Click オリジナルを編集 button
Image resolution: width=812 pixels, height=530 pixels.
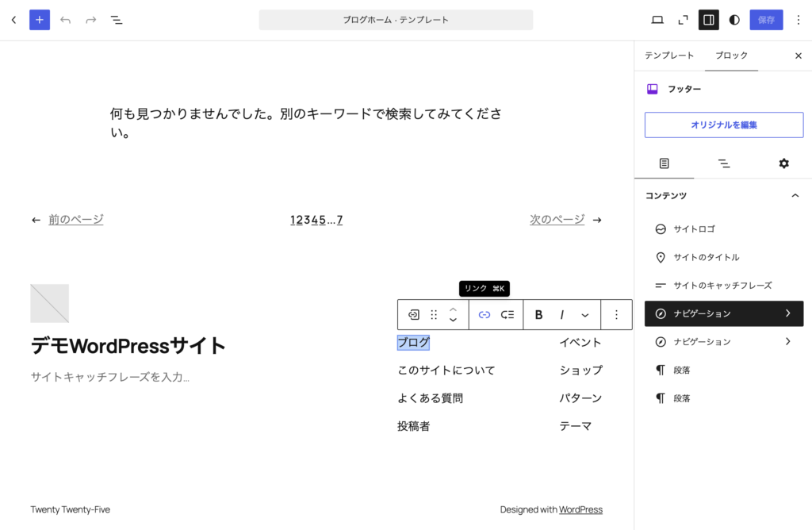724,125
